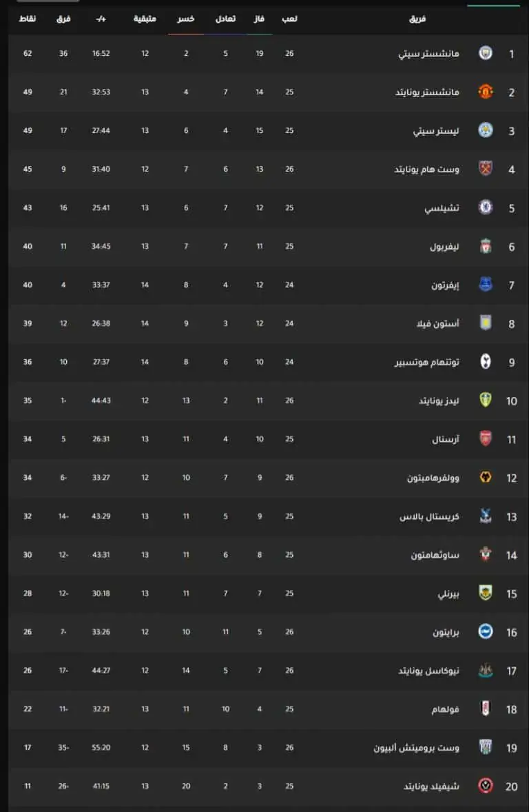Click the فاز wins column header
Viewport: 529px width, 812px height.
259,19
